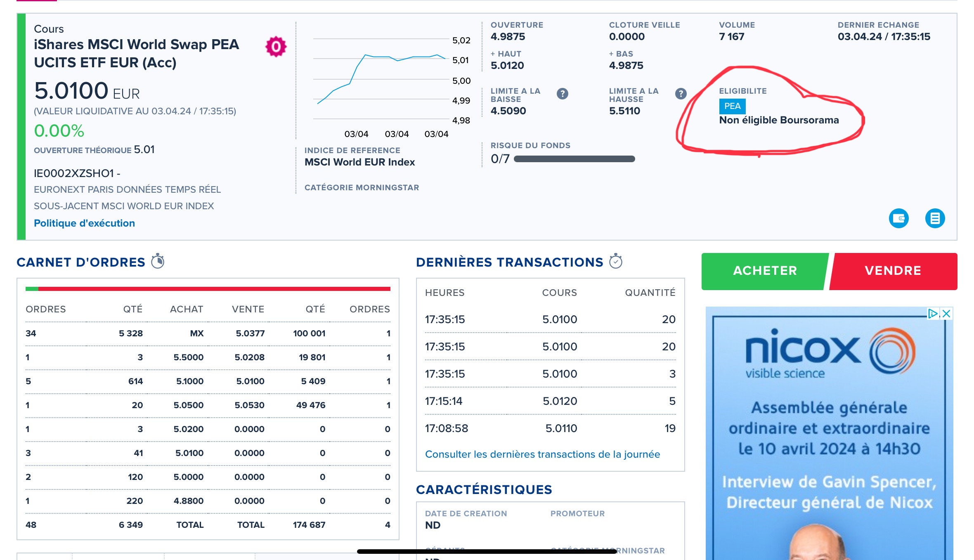The image size is (974, 560).
Task: Click the 6 349 total buy quantity
Action: point(131,525)
